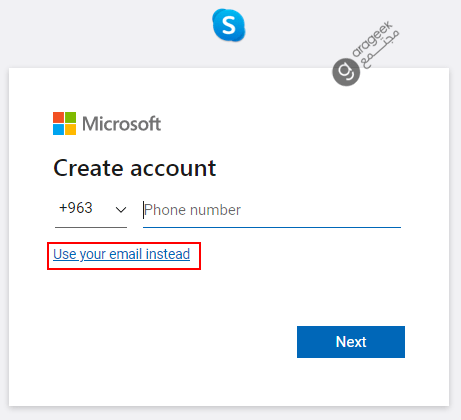Click the blue square of the Microsoft logo
The image size is (461, 420).
pos(58,130)
